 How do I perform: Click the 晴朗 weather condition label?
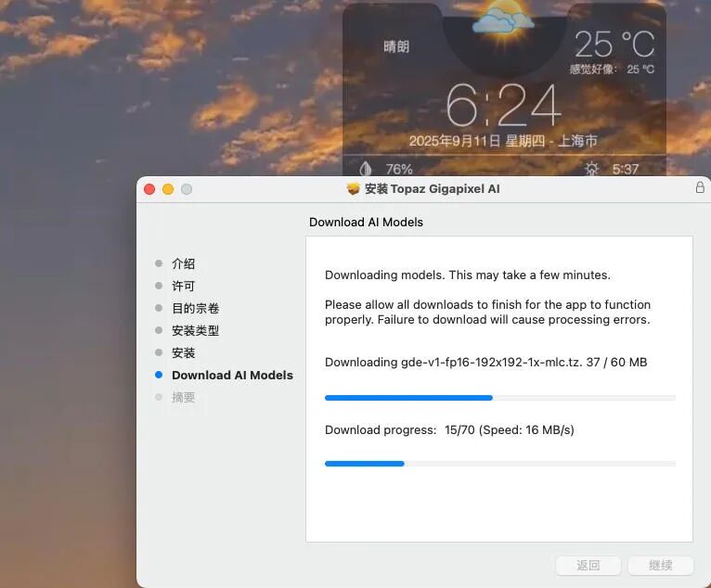tap(396, 46)
